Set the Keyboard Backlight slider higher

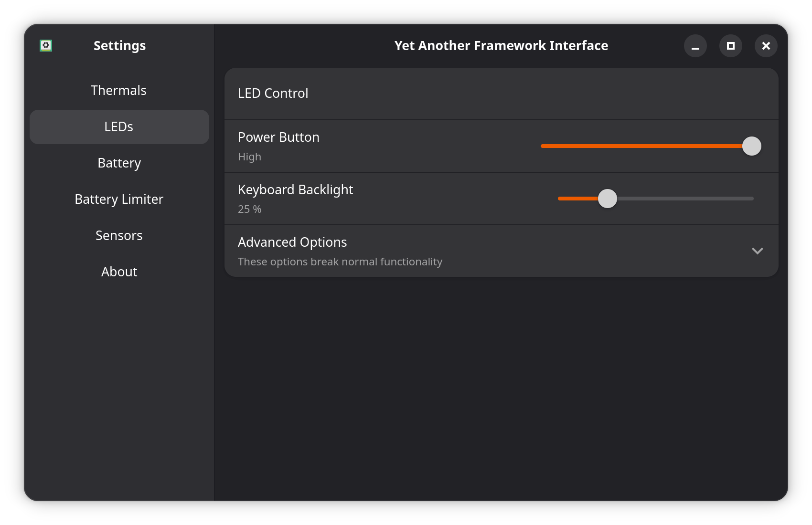click(693, 199)
